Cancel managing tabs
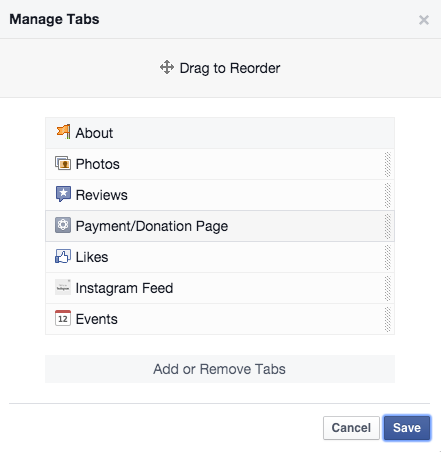This screenshot has width=441, height=452. tap(351, 428)
